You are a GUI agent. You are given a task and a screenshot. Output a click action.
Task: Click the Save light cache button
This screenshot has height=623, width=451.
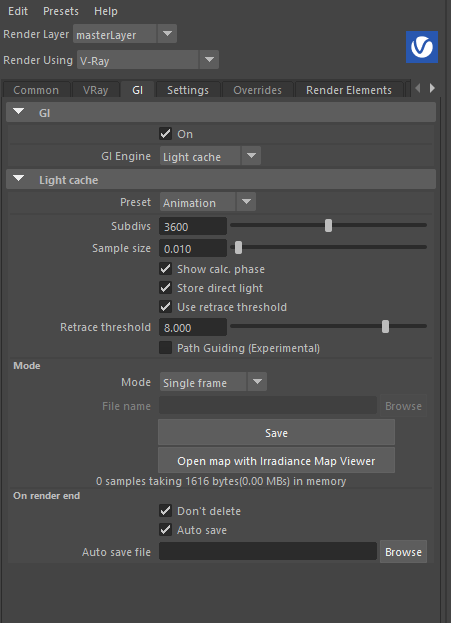276,433
